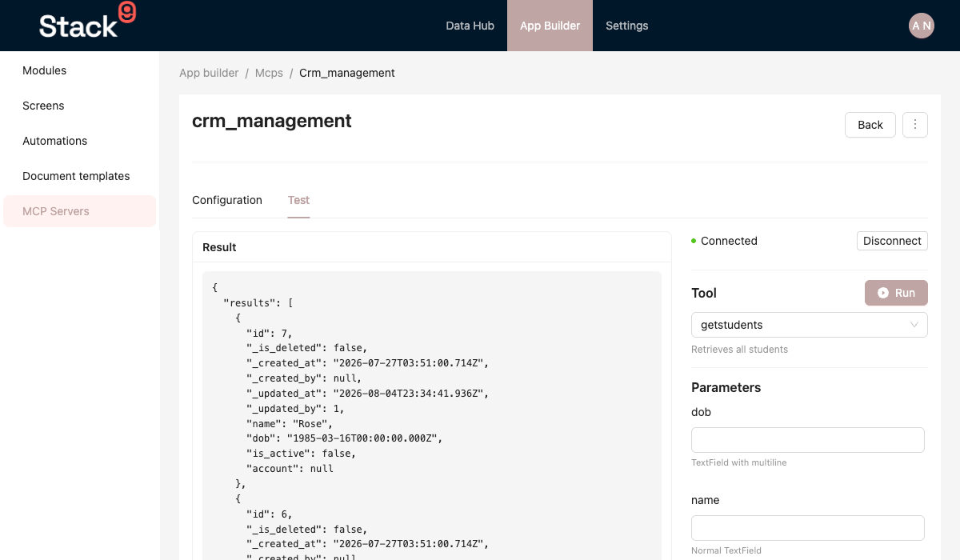Click the crm_management page title
Screen dimensions: 960x560
pyautogui.click(x=272, y=121)
